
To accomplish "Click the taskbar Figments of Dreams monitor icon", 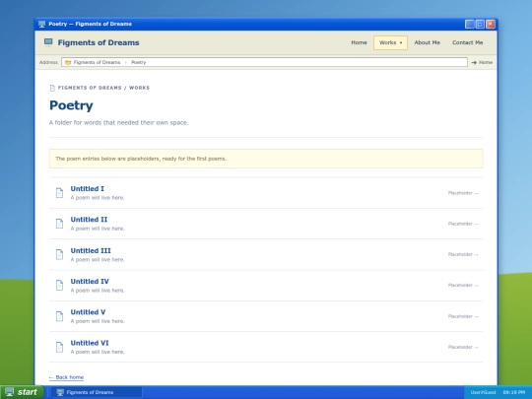I will 60,392.
